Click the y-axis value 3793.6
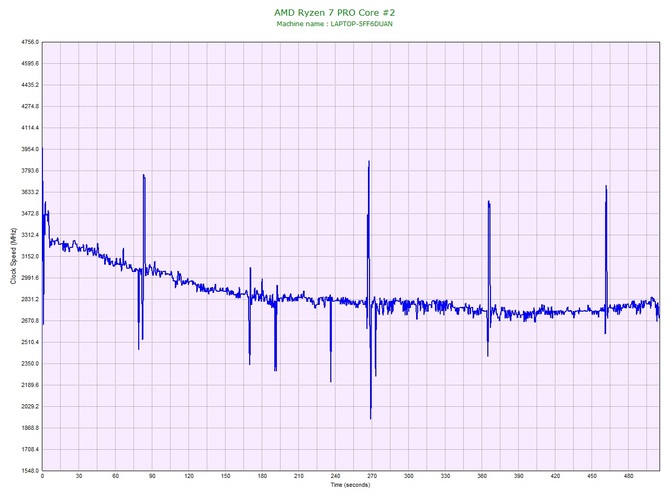The width and height of the screenshot is (670, 502). 30,171
